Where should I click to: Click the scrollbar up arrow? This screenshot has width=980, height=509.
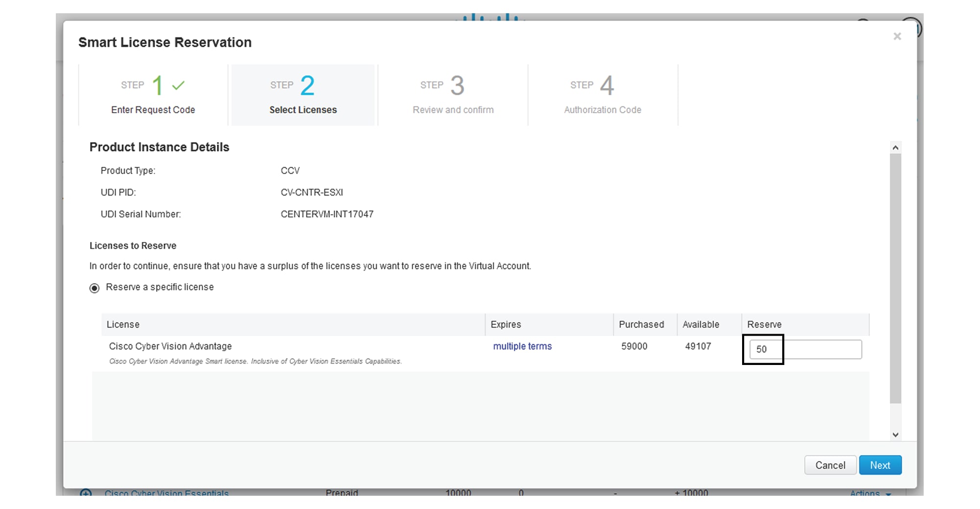[x=895, y=147]
